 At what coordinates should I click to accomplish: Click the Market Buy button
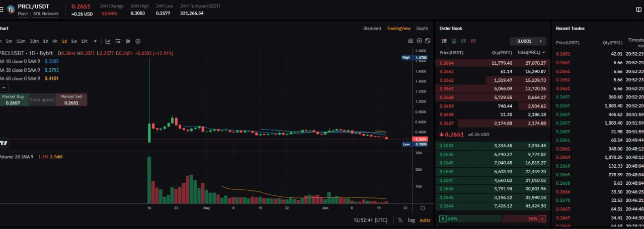click(13, 99)
